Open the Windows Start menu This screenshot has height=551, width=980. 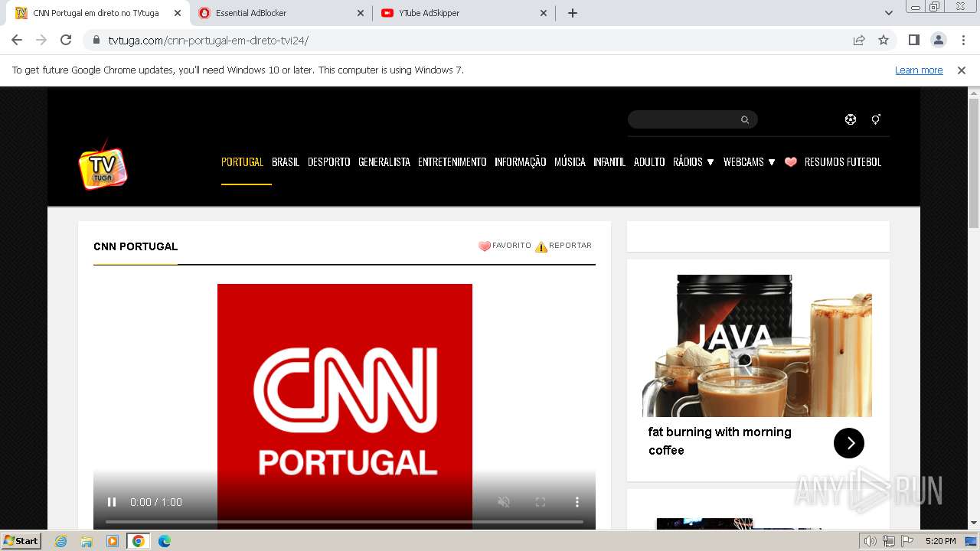pyautogui.click(x=21, y=541)
